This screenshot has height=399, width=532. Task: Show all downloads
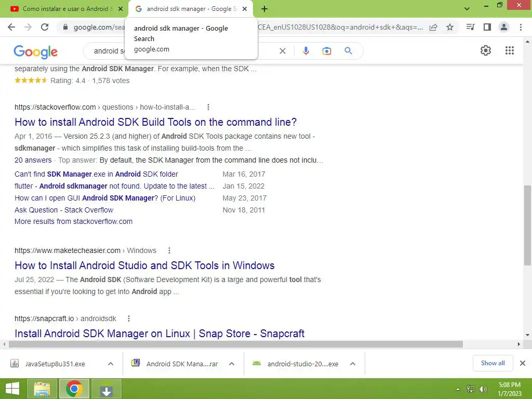(x=493, y=363)
